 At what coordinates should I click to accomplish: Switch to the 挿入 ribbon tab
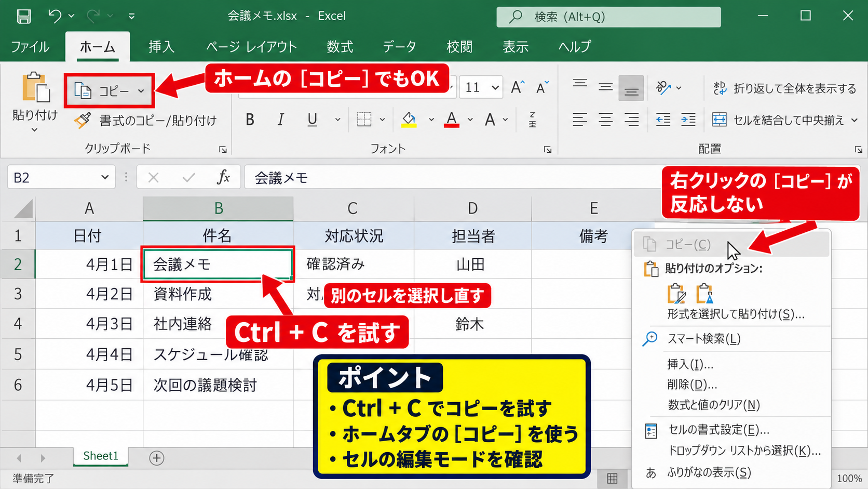161,47
